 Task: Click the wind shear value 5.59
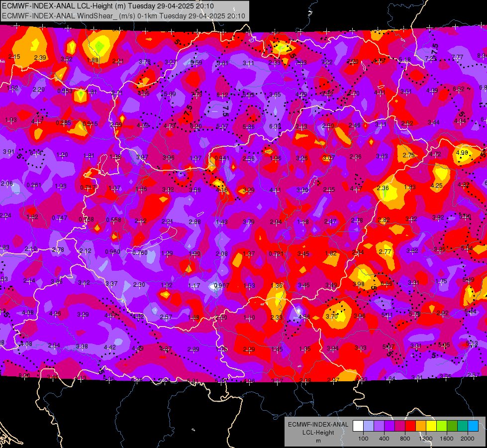pos(196,63)
